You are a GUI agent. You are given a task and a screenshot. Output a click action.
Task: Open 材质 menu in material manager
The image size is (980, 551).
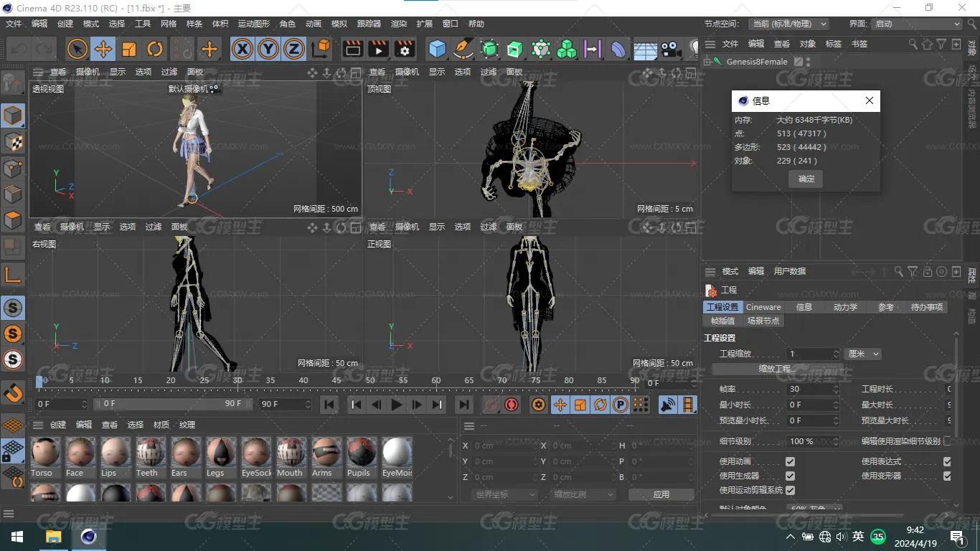[161, 425]
